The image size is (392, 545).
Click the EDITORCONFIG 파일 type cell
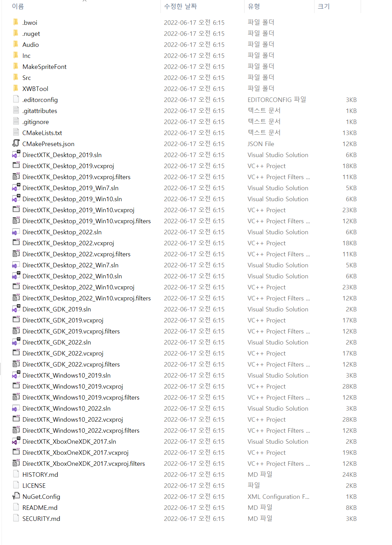277,100
